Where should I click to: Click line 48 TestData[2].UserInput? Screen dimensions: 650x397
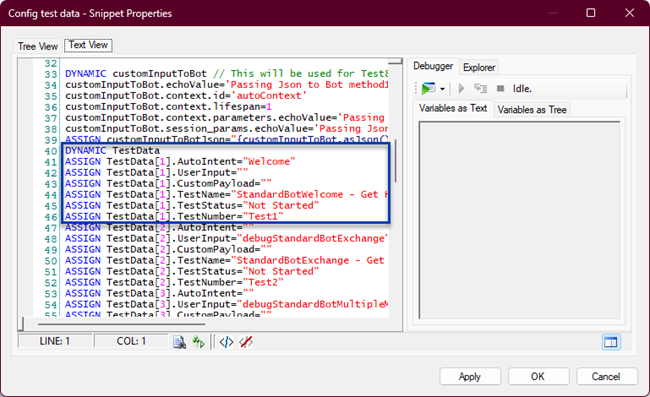(227, 239)
